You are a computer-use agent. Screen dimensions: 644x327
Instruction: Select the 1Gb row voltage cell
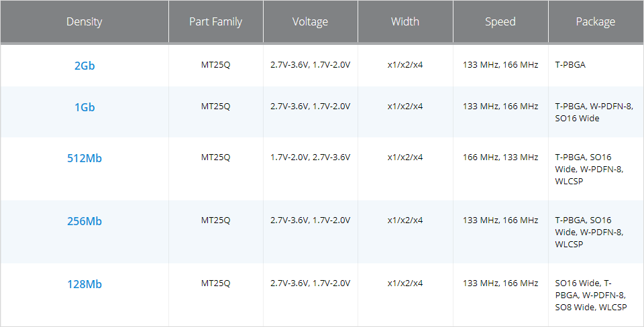pos(310,107)
